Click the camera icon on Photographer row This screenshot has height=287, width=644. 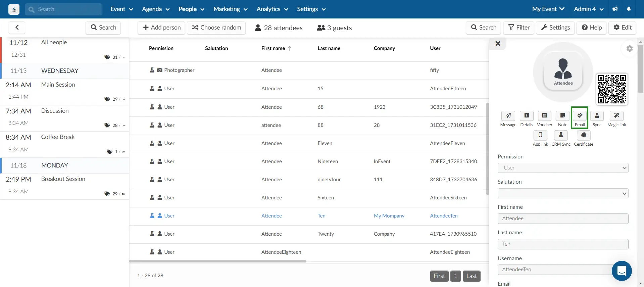[160, 70]
